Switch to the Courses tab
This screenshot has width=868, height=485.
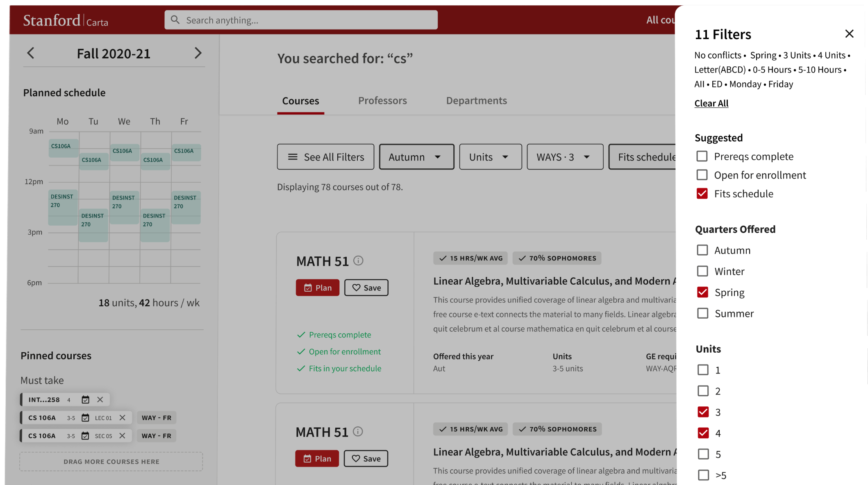click(300, 101)
